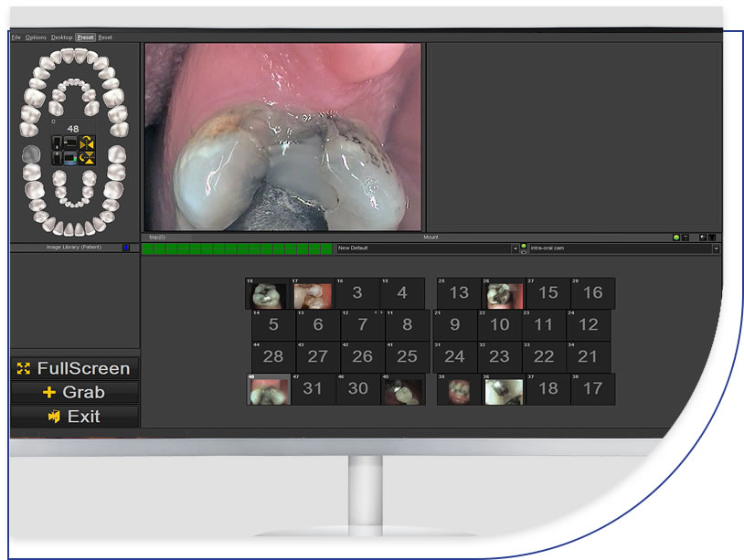Open the Options menu
Viewport: 744px width, 560px height.
pyautogui.click(x=36, y=37)
